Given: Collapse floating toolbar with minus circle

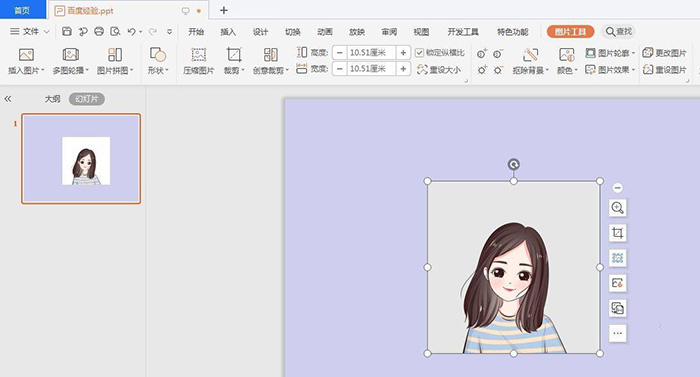Looking at the screenshot, I should (x=617, y=188).
